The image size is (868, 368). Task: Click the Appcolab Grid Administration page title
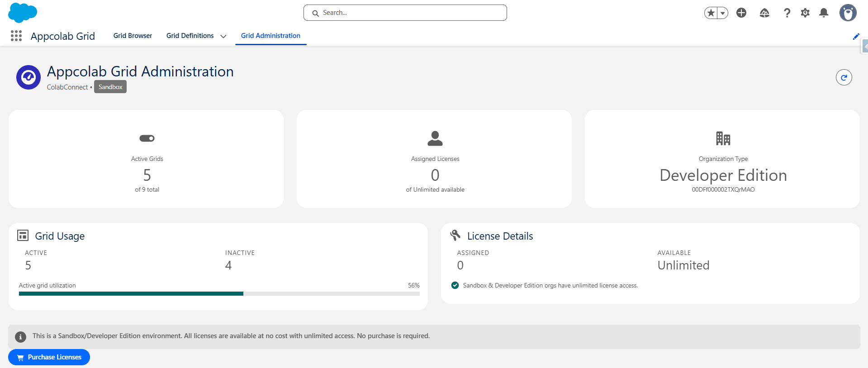(140, 71)
